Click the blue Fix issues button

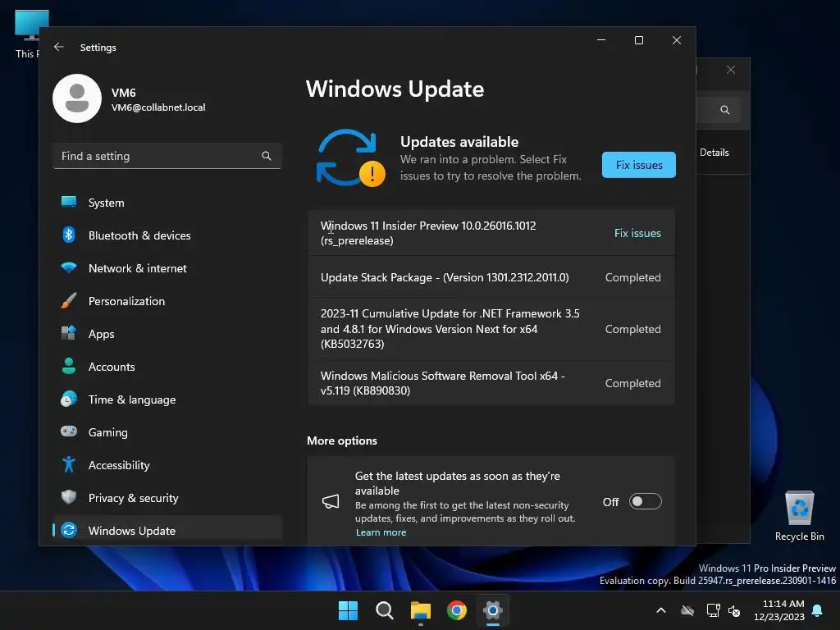638,165
